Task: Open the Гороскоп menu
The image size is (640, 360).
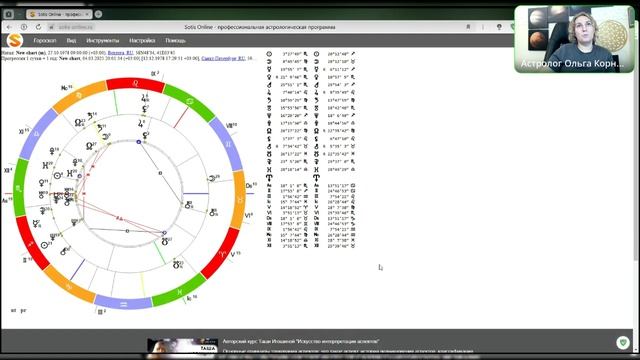Action: (x=44, y=40)
